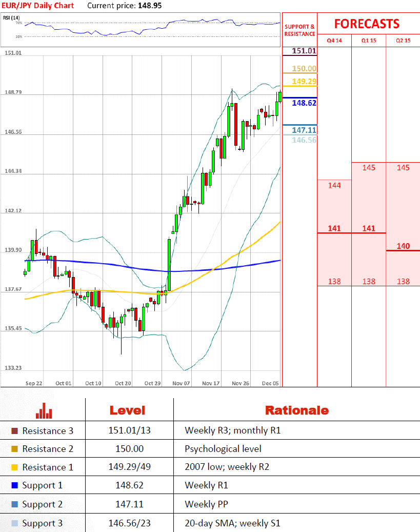
Task: Click the Q1 15 median forecast 141
Action: (x=369, y=228)
